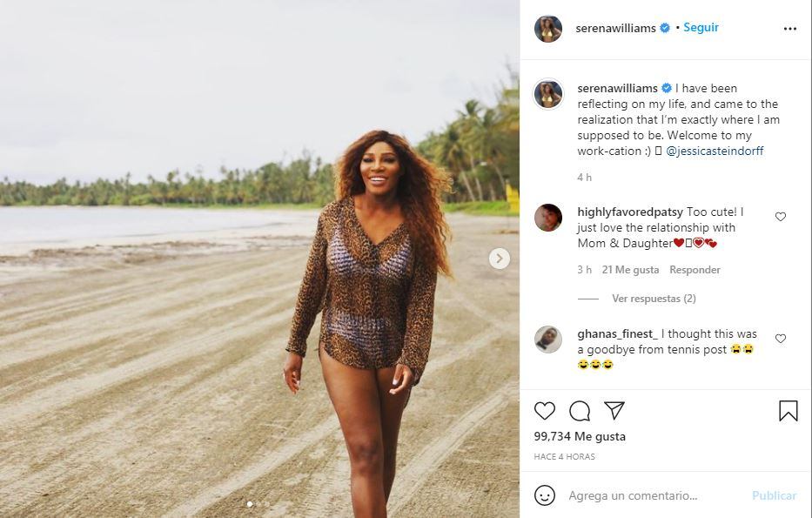Click the 'Agrega un comentario' input field

pos(653,495)
